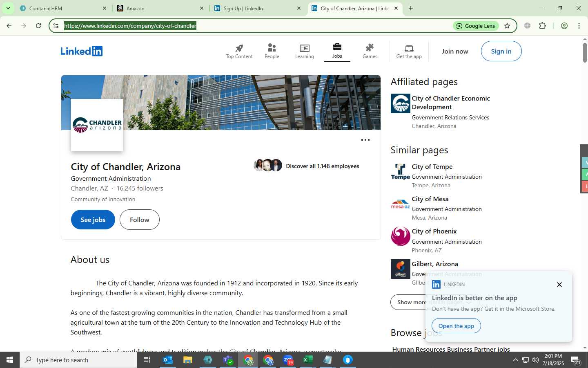Image resolution: width=588 pixels, height=368 pixels.
Task: Click the See jobs button
Action: point(93,220)
